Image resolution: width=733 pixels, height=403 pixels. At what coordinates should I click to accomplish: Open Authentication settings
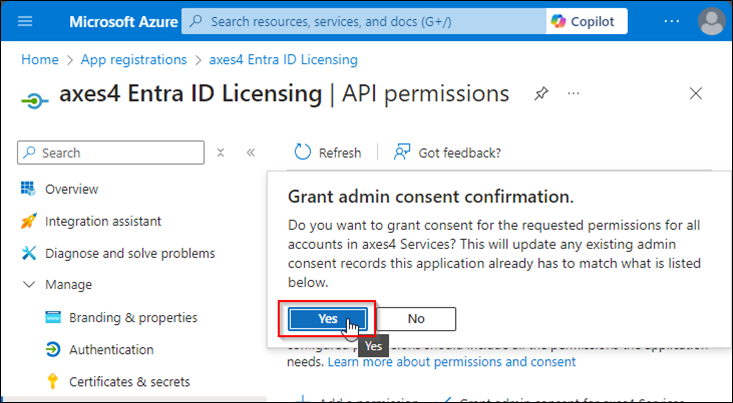click(111, 350)
